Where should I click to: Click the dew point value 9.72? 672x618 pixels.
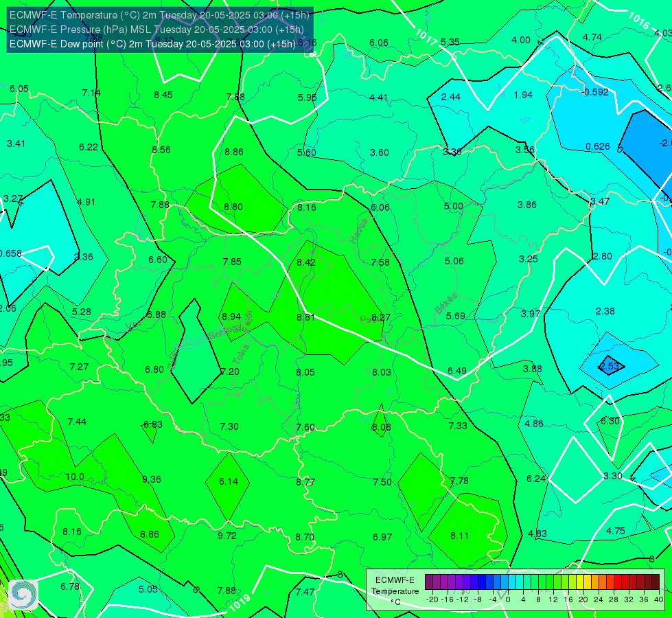point(227,536)
